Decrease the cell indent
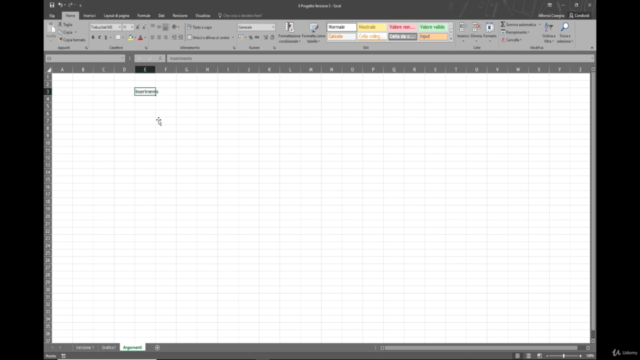640x360 pixels. point(174,38)
